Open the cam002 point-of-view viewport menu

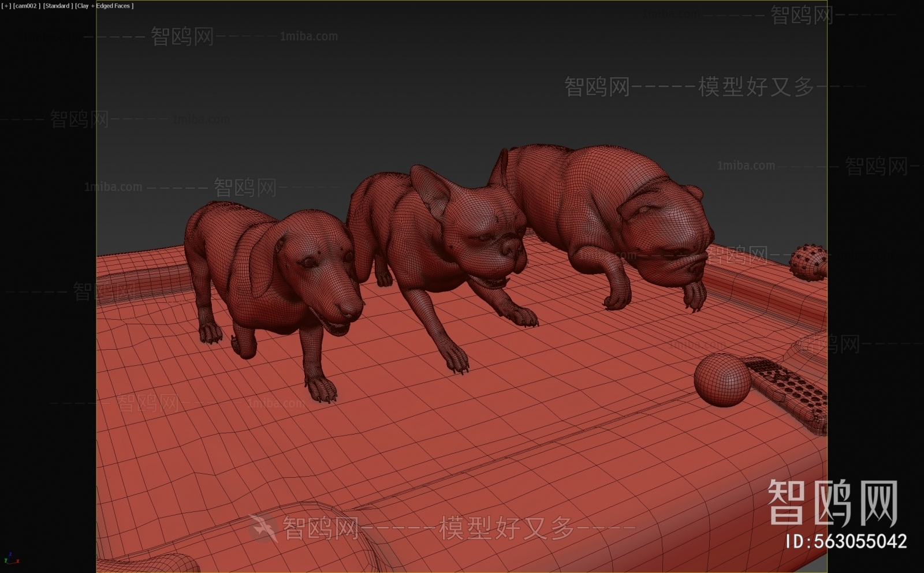(27, 6)
